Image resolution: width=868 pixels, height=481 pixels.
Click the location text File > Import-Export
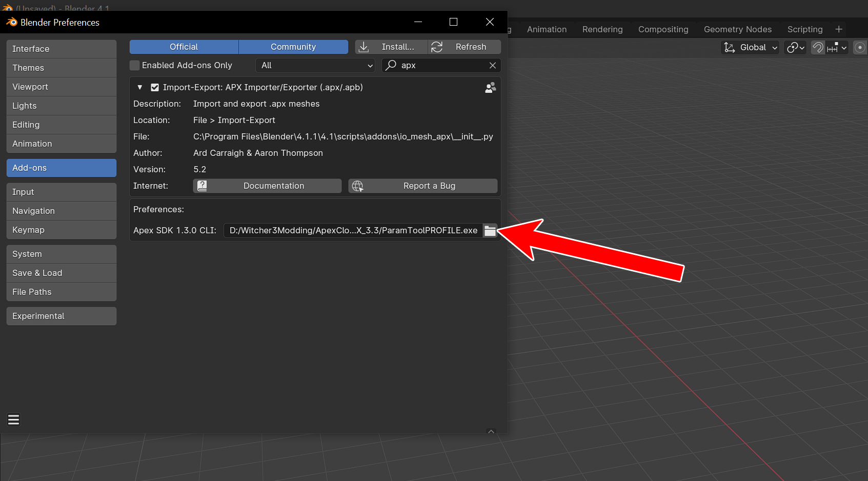[x=234, y=120]
